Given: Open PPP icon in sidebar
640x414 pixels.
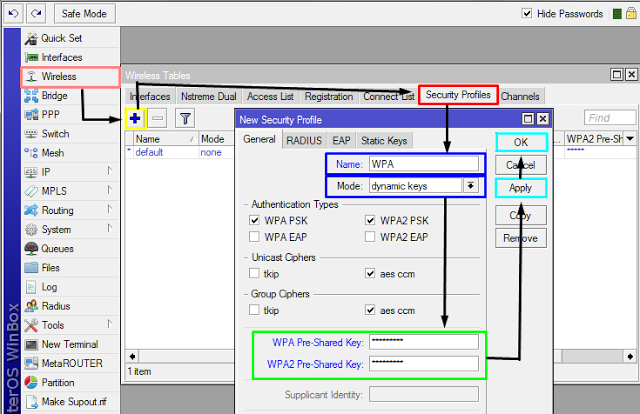Looking at the screenshot, I should [31, 115].
